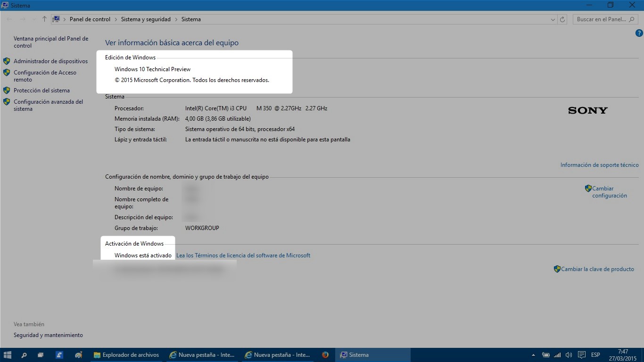Click Windows 10 Technical Preview text

152,69
